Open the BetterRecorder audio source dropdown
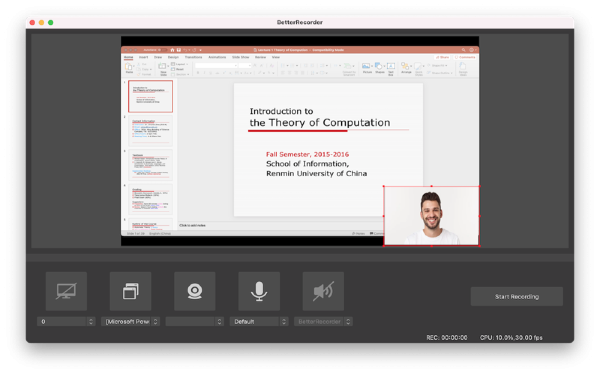Viewport: 600px width, 375px height. click(323, 321)
